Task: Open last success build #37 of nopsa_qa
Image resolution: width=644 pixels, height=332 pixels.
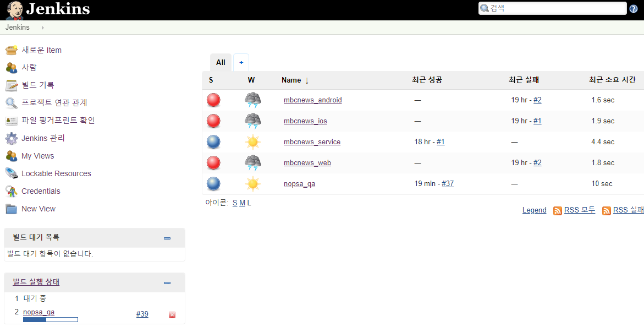Action: [448, 183]
